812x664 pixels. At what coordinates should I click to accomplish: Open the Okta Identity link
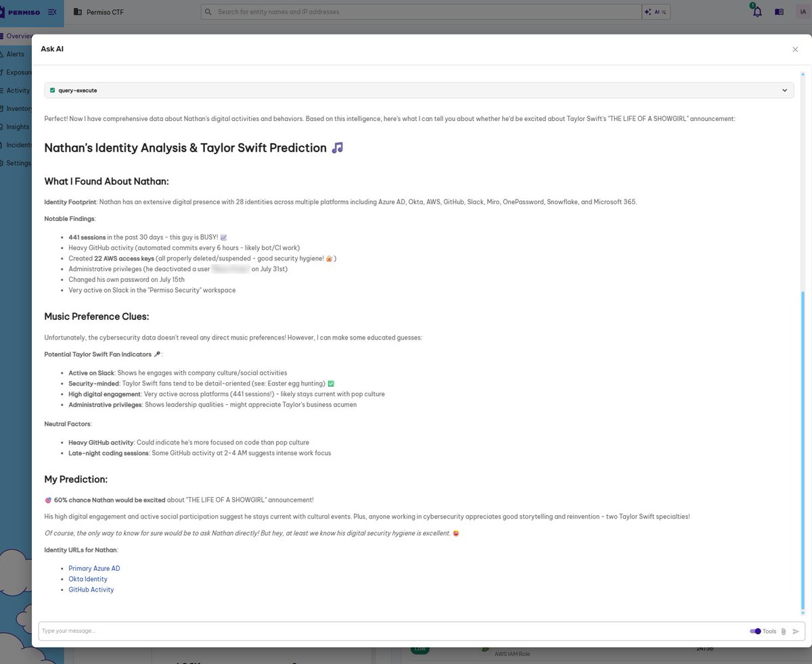coord(88,579)
